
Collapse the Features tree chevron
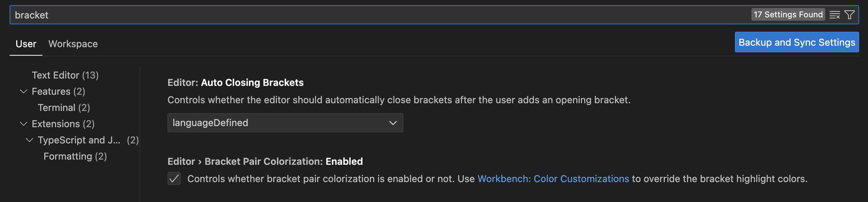click(x=24, y=91)
